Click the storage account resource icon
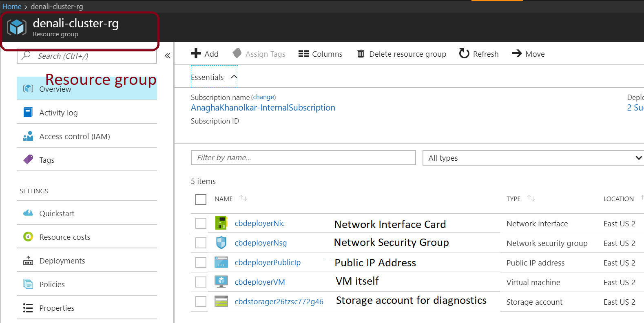The width and height of the screenshot is (644, 323). point(221,301)
